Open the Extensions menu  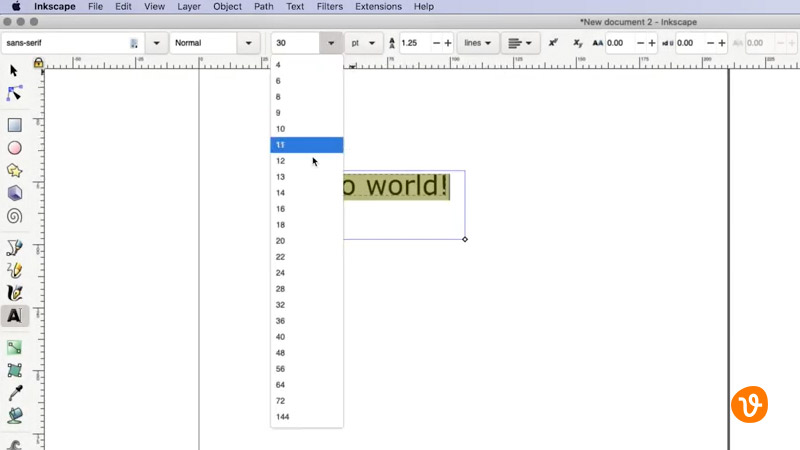[379, 7]
